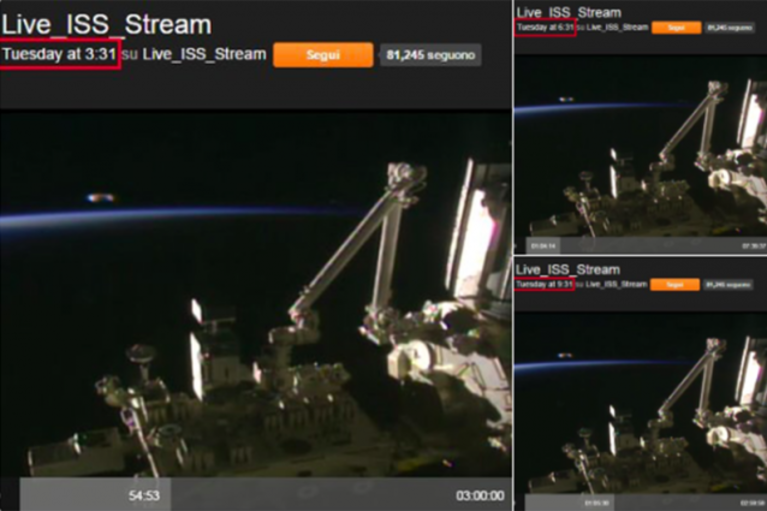Click the follower count badge of the 6:31 stream
This screenshot has height=511, width=767.
point(729,28)
